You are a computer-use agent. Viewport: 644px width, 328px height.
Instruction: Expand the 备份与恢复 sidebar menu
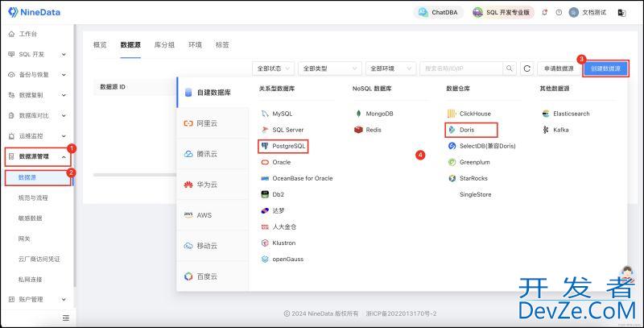(37, 75)
